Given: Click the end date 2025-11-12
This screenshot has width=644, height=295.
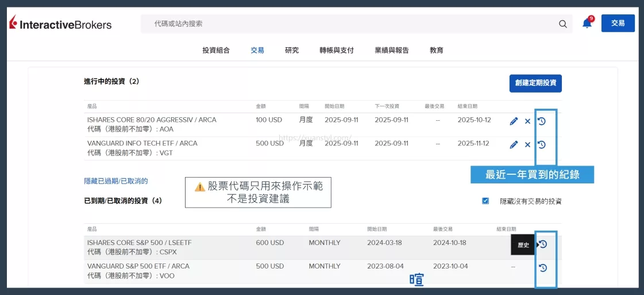Looking at the screenshot, I should click(x=473, y=143).
